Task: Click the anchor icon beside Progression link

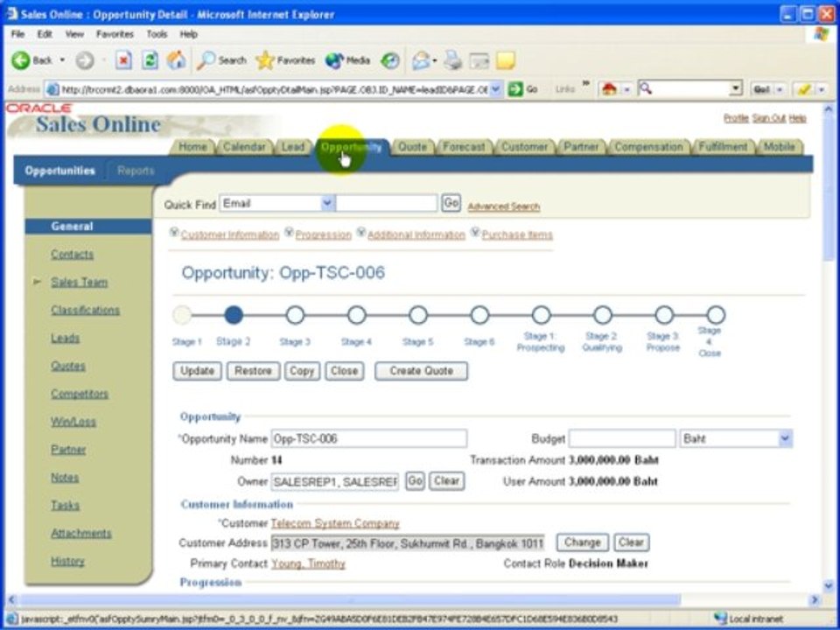Action: pos(290,232)
